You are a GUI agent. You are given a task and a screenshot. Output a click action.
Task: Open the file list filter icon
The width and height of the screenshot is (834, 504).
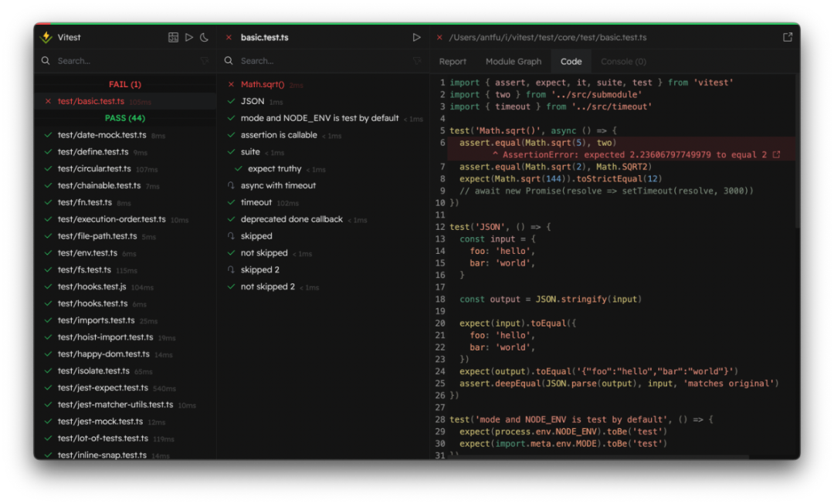(205, 61)
